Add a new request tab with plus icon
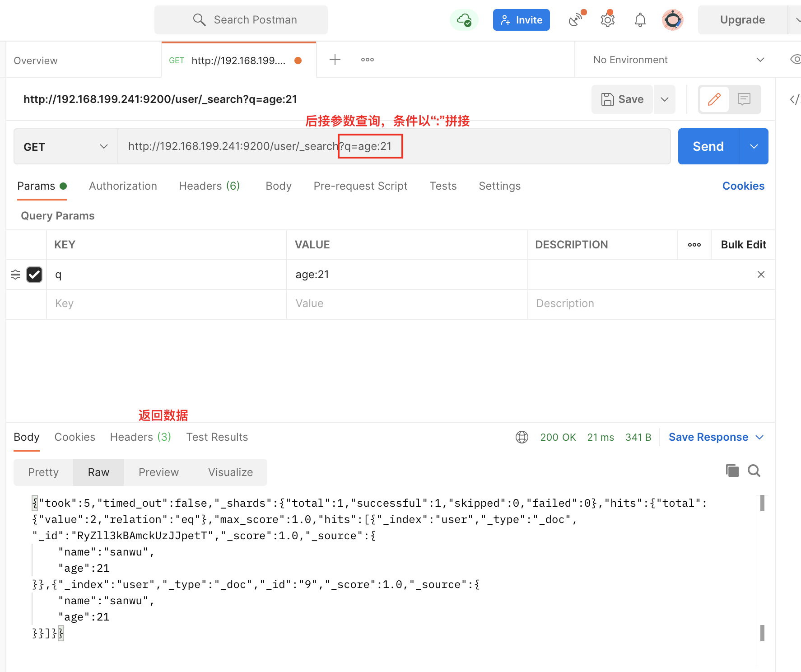This screenshot has height=672, width=801. point(335,60)
